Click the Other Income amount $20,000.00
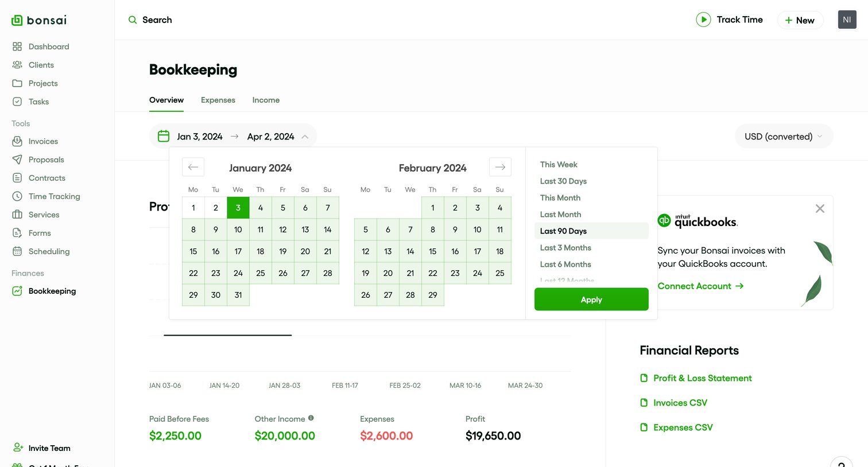This screenshot has height=467, width=868. (285, 435)
